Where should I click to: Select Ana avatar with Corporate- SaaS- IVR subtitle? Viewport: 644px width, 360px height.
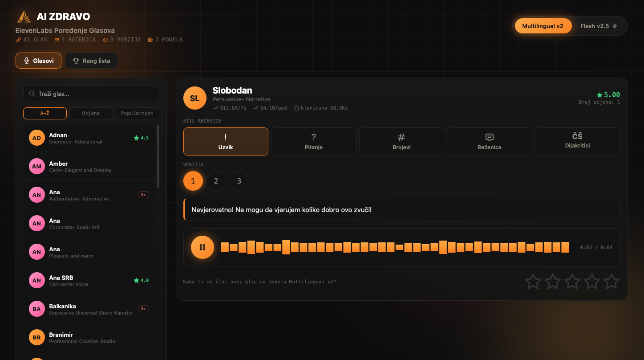pyautogui.click(x=36, y=223)
